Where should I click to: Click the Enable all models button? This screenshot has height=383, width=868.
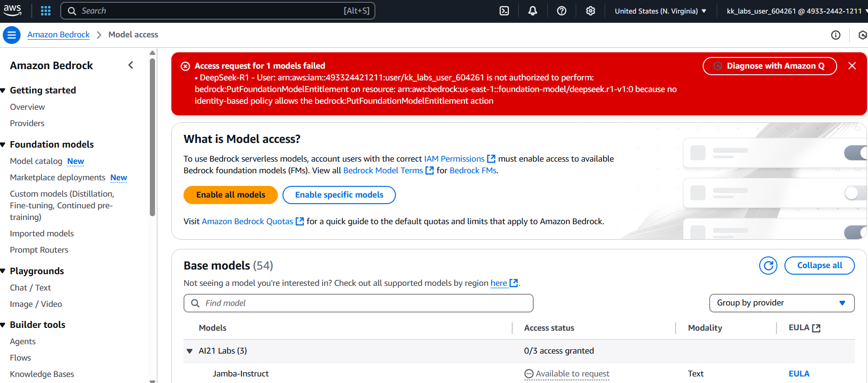coord(231,195)
